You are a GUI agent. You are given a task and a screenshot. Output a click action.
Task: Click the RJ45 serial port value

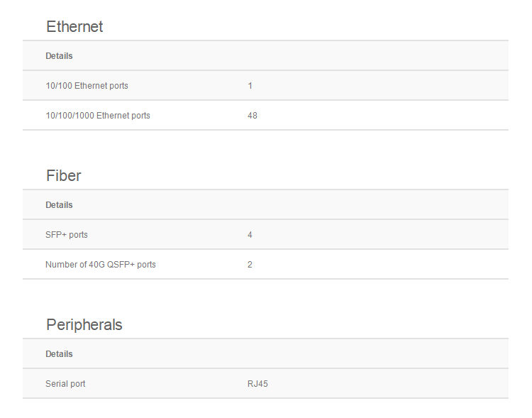[x=257, y=384]
